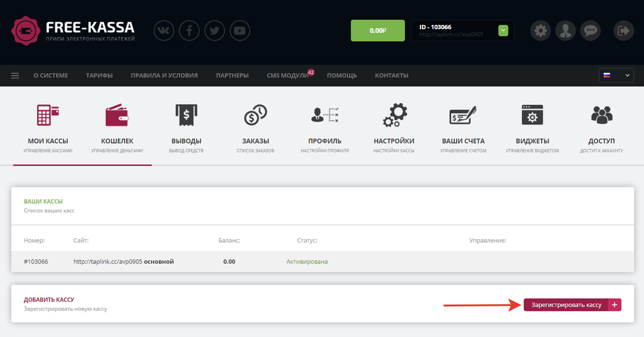Screen dimensions: 644x337
Task: Open the ТАРИФЫ menu item
Action: 100,76
